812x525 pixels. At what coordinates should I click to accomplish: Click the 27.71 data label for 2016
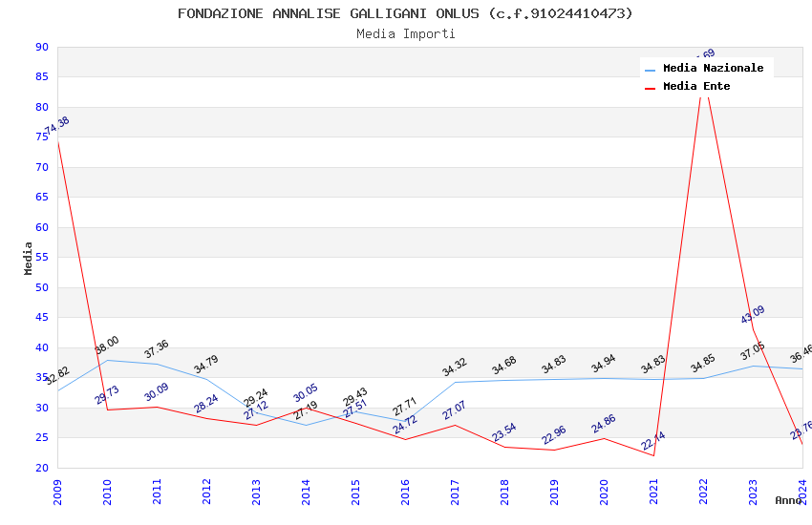[405, 407]
